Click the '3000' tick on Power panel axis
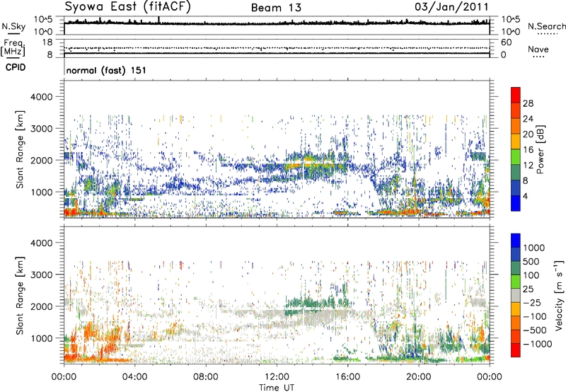566x392 pixels. (41, 129)
